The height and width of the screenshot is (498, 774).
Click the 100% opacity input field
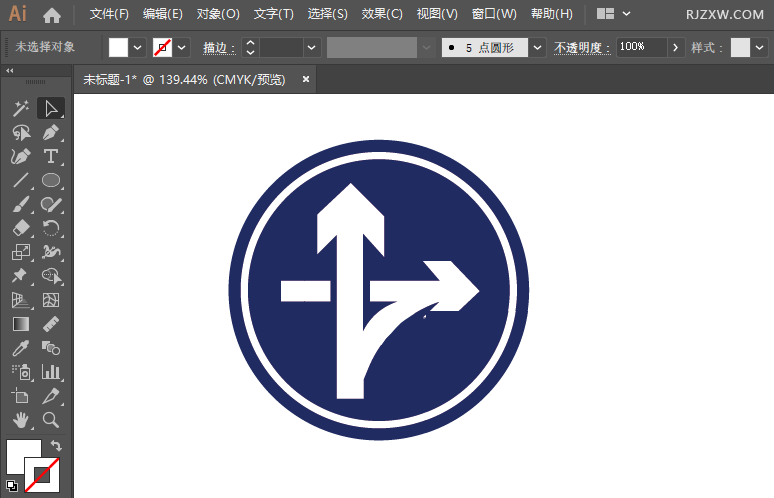(x=642, y=48)
